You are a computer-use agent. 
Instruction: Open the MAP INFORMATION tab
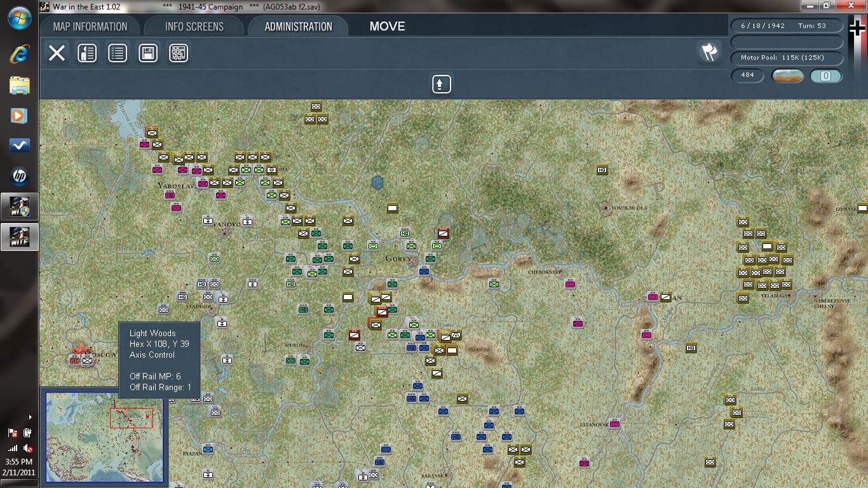90,27
